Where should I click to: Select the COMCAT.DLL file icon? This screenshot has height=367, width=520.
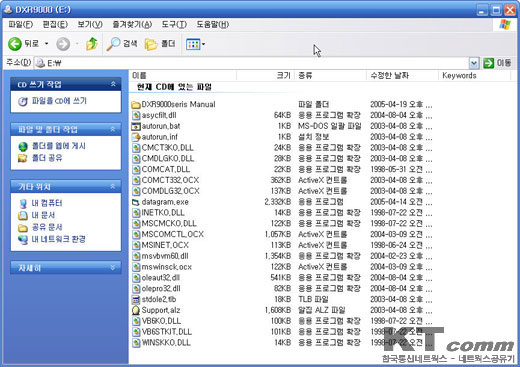coord(136,170)
